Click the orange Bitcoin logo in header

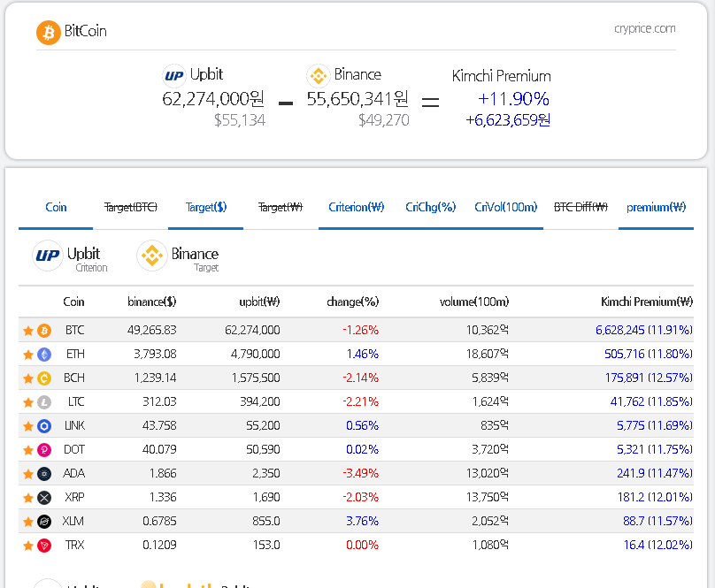[49, 33]
